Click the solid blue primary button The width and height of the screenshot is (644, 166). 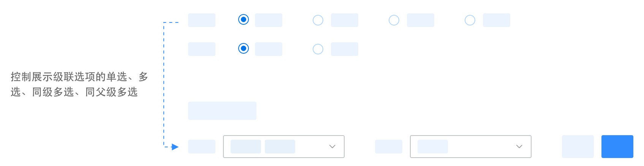click(x=617, y=147)
